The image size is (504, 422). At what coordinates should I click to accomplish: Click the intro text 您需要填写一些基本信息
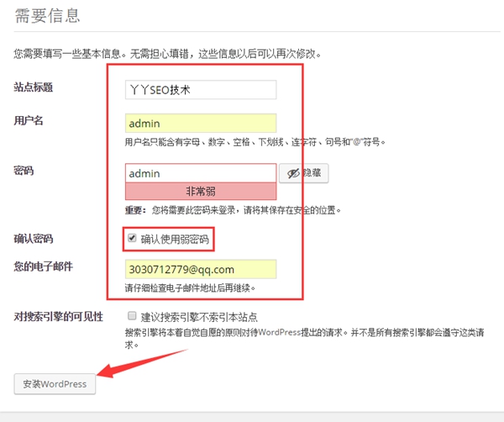click(167, 54)
